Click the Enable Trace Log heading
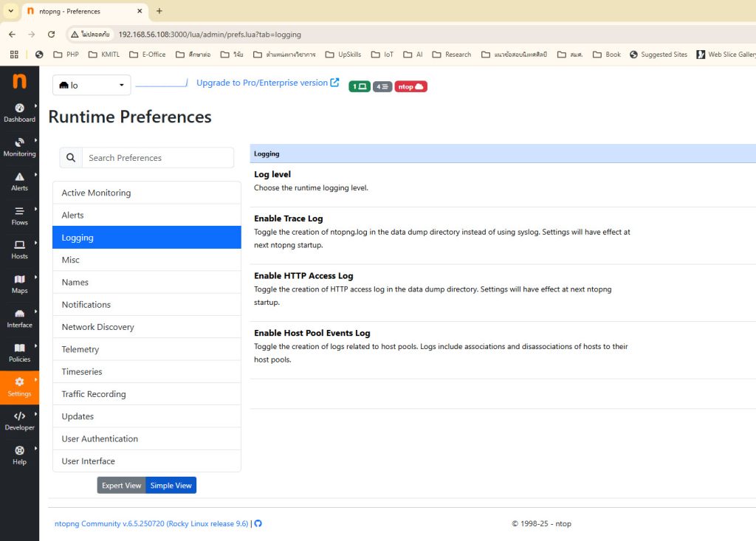The height and width of the screenshot is (541, 756). pos(289,218)
